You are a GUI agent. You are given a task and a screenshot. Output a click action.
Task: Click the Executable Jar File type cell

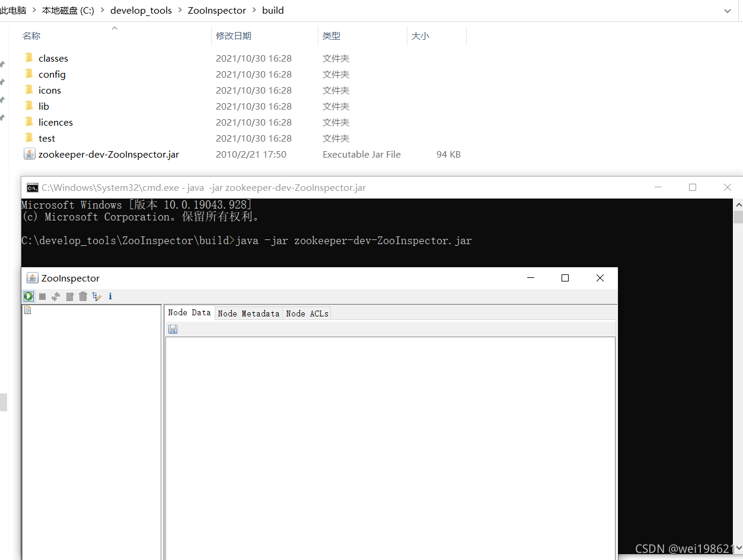(x=362, y=154)
